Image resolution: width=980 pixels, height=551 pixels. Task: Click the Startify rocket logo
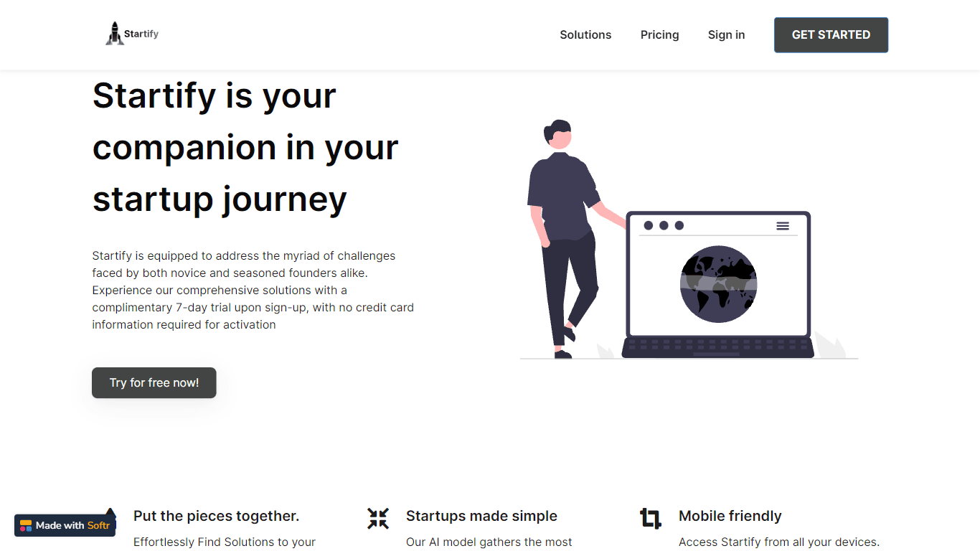132,34
